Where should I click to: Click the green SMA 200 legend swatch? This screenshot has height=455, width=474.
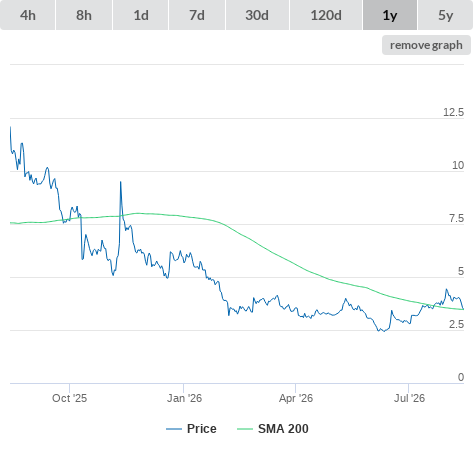[245, 429]
